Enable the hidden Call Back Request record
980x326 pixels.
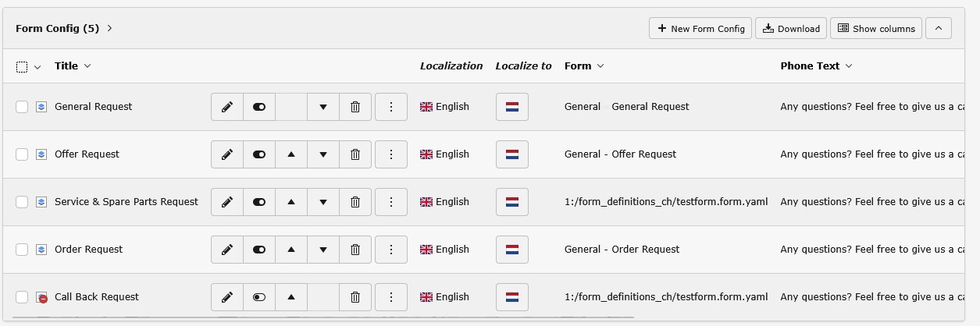pyautogui.click(x=259, y=297)
